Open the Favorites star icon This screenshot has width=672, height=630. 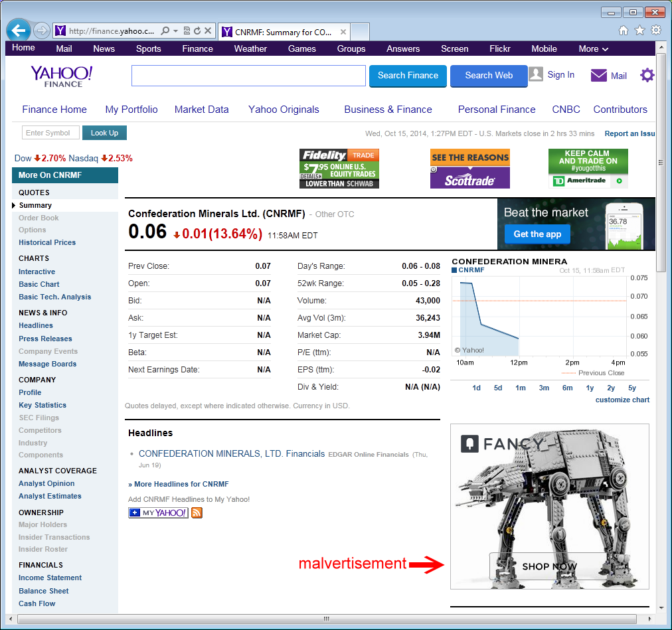click(640, 30)
